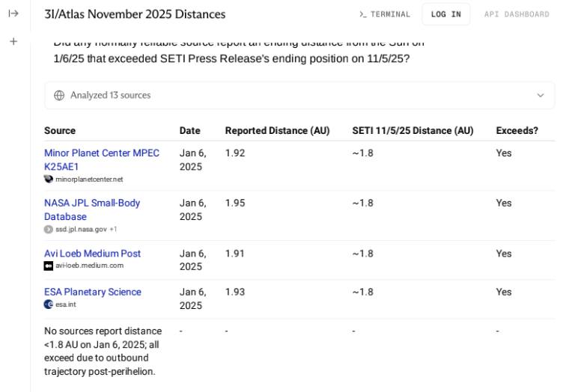Select the SETI 11/5/25 Distance (AU) header
Screen dimensions: 569x392
point(413,131)
